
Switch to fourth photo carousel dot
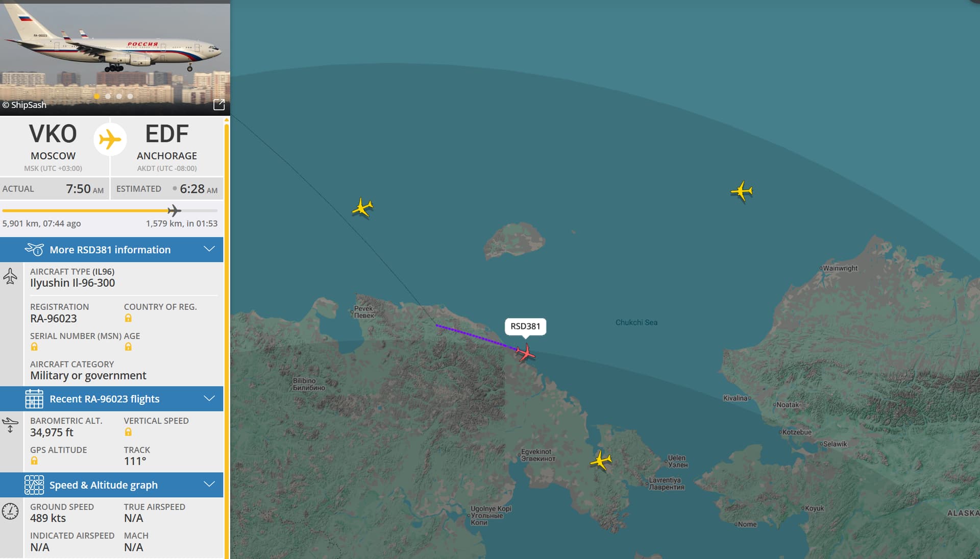[x=130, y=96]
